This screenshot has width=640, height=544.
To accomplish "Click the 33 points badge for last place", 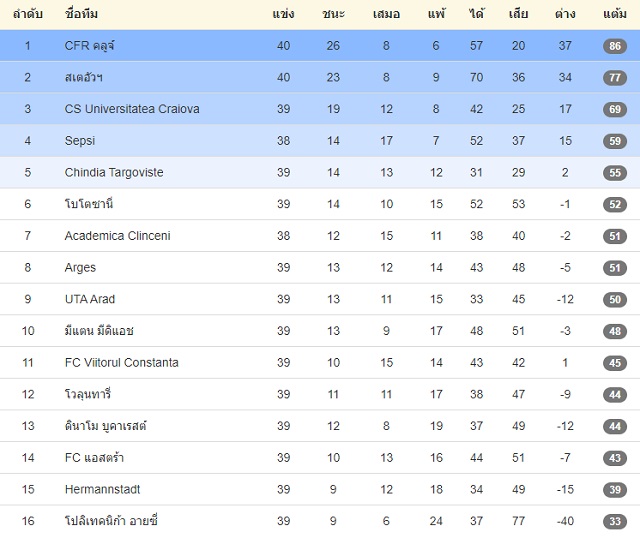I will pyautogui.click(x=615, y=521).
